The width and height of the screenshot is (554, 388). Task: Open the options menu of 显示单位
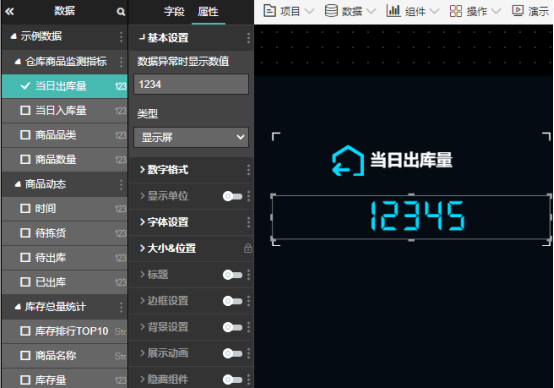(248, 196)
